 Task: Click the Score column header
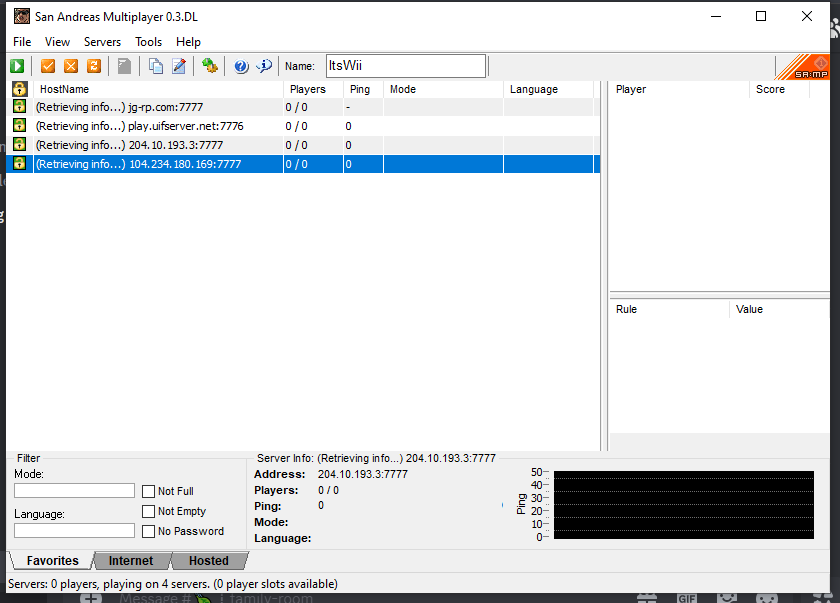(779, 89)
